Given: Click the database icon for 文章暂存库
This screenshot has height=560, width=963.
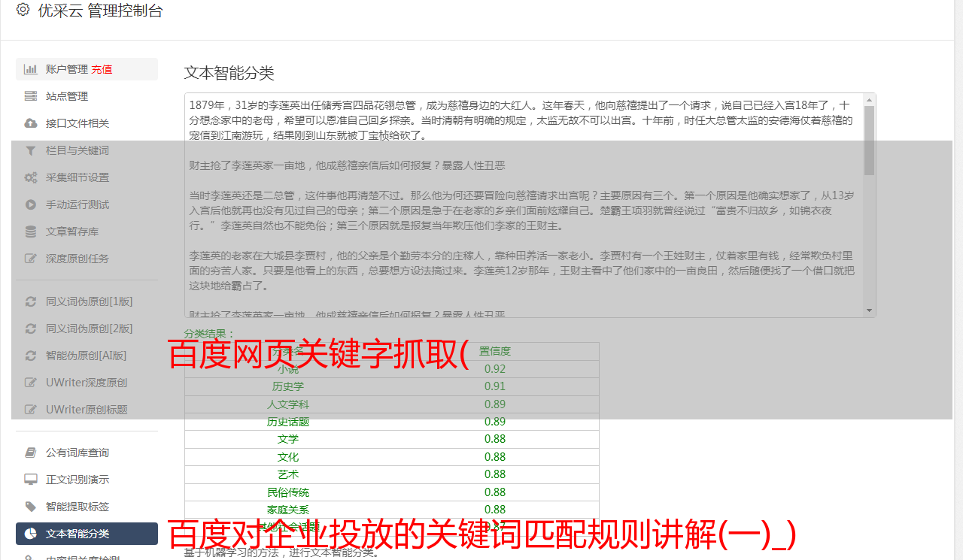Looking at the screenshot, I should click(x=31, y=232).
